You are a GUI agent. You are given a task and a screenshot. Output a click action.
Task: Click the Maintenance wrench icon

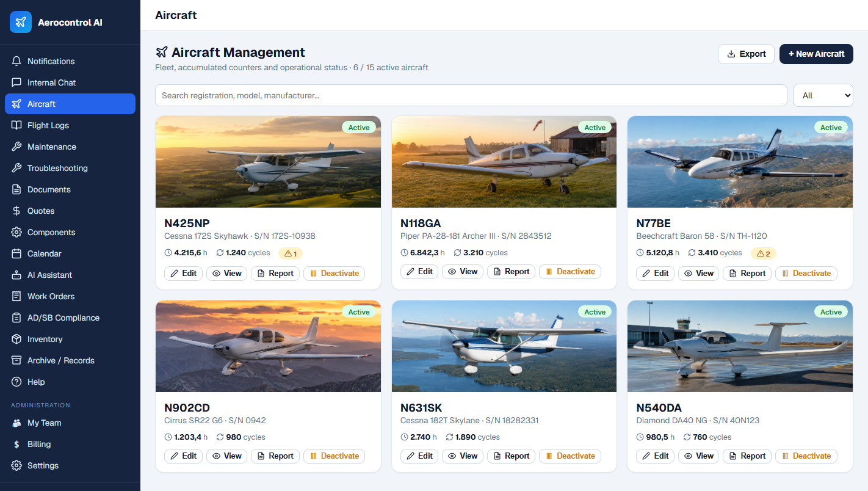[16, 147]
